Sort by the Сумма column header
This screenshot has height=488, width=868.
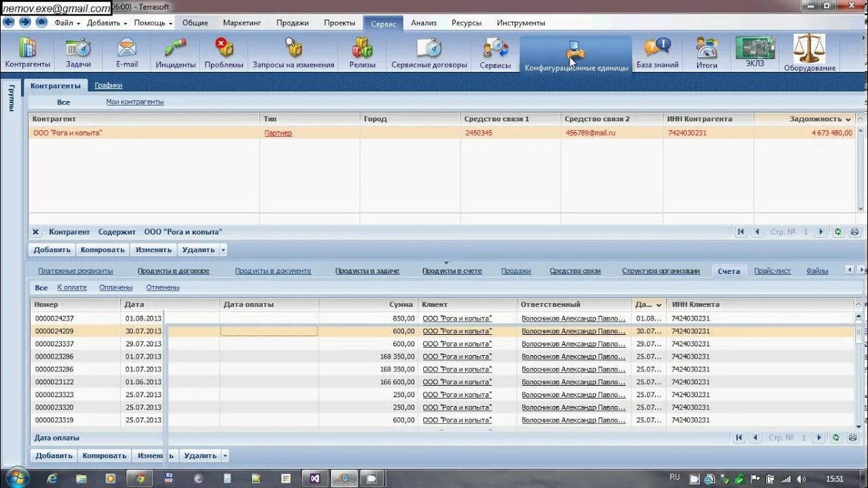tap(368, 305)
